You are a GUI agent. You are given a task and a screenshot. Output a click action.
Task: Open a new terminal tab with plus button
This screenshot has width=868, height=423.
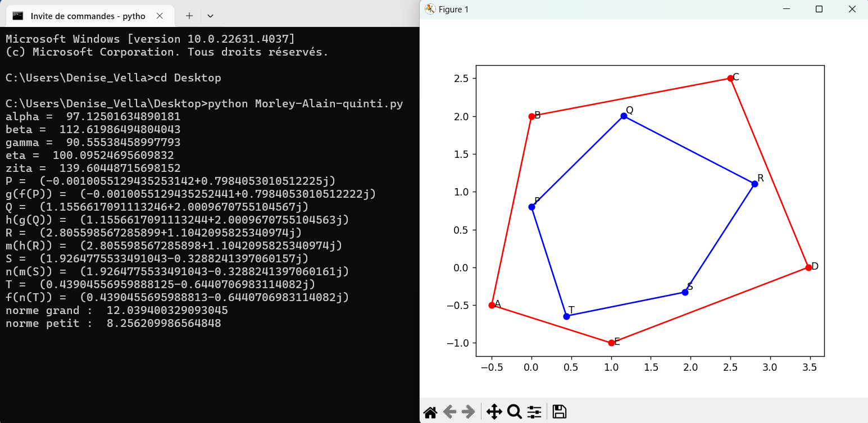pyautogui.click(x=189, y=16)
